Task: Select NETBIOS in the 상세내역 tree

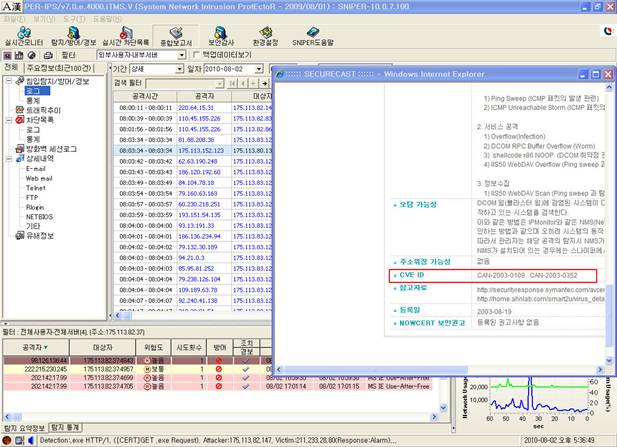Action: tap(39, 216)
